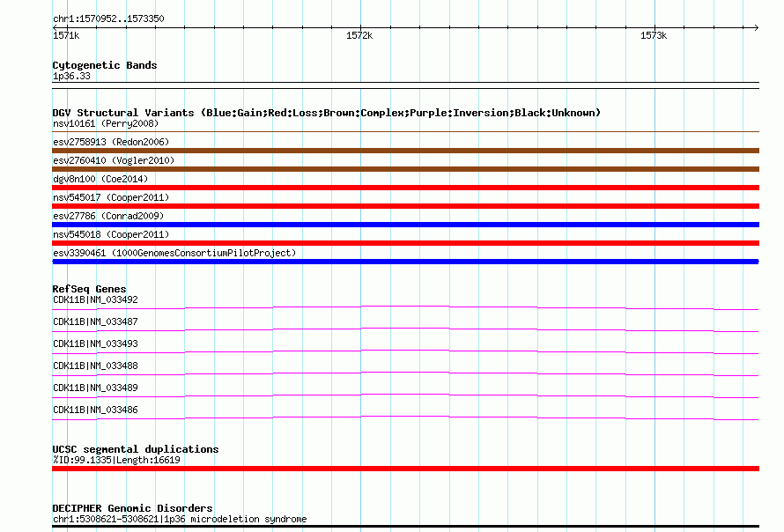Viewport: 784px width, 532px height.
Task: Click the blue bar under esv27786
Action: pyautogui.click(x=405, y=225)
